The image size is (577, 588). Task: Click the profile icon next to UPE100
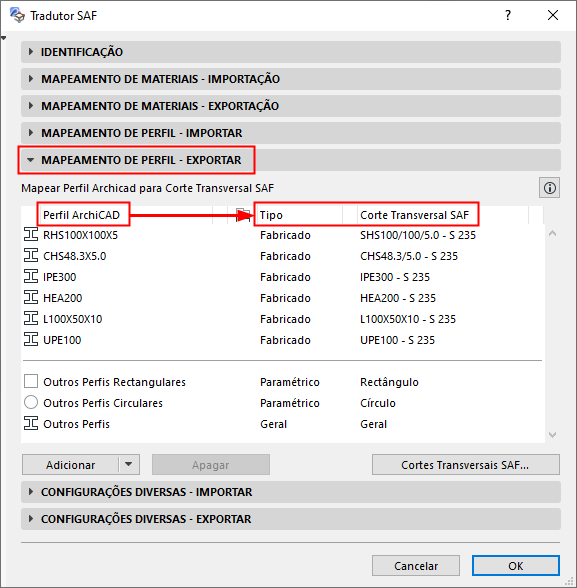(31, 340)
